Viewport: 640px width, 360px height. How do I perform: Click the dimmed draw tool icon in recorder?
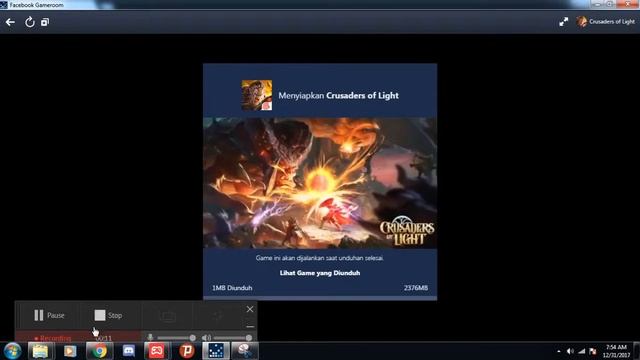(218, 316)
